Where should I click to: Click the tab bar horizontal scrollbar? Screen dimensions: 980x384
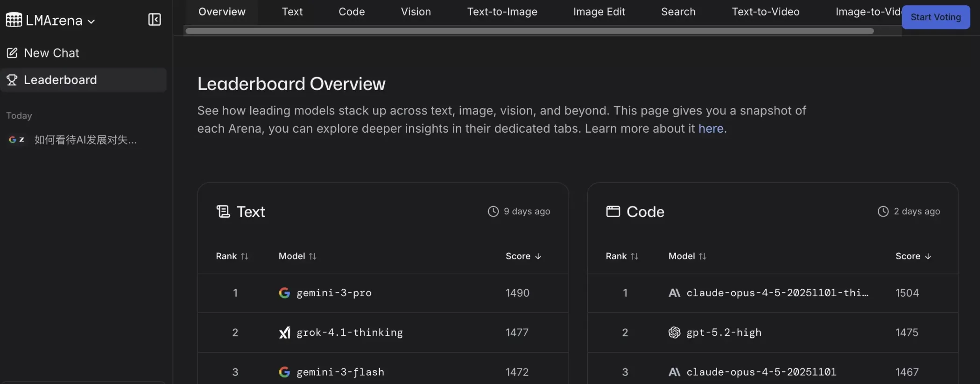point(529,31)
